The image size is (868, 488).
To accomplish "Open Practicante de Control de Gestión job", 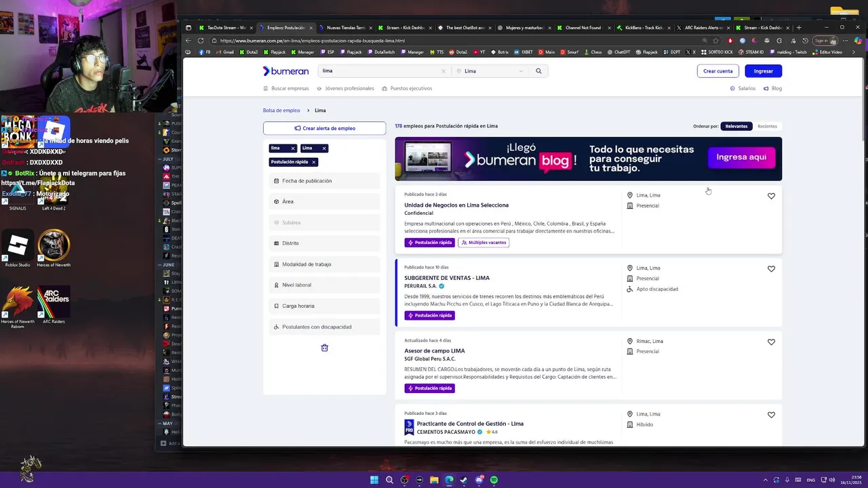I will coord(470,424).
